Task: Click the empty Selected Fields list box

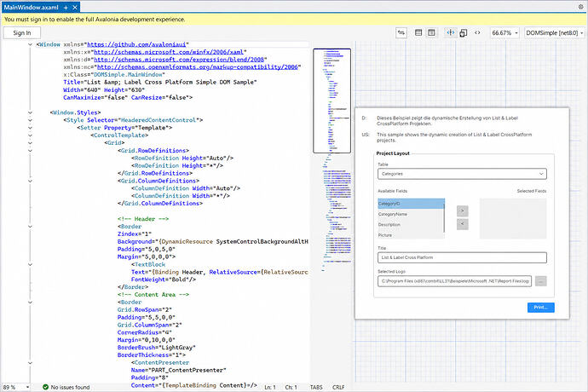Action: [x=513, y=219]
